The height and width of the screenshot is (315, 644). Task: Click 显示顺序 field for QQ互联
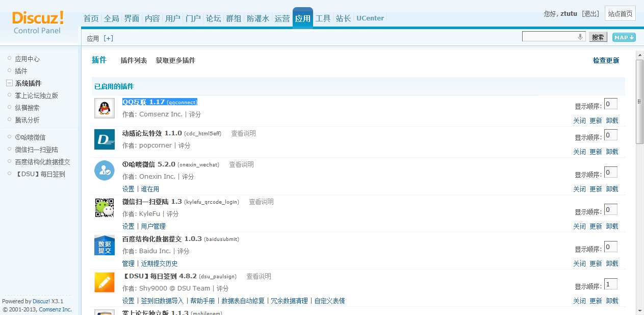point(611,104)
